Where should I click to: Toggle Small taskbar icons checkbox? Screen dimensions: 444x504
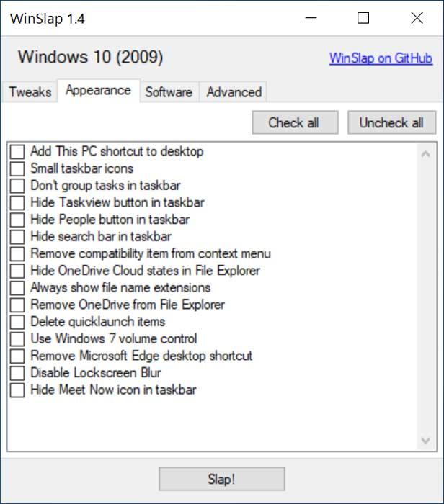(x=17, y=168)
